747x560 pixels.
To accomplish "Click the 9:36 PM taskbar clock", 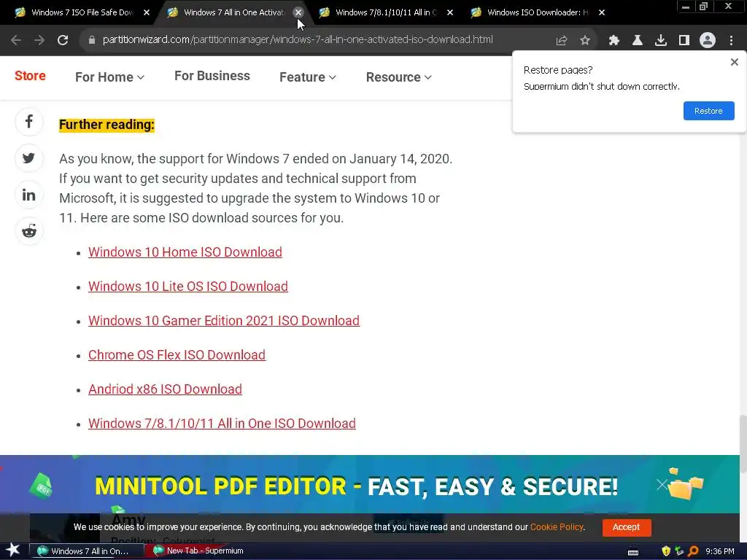I will click(719, 551).
